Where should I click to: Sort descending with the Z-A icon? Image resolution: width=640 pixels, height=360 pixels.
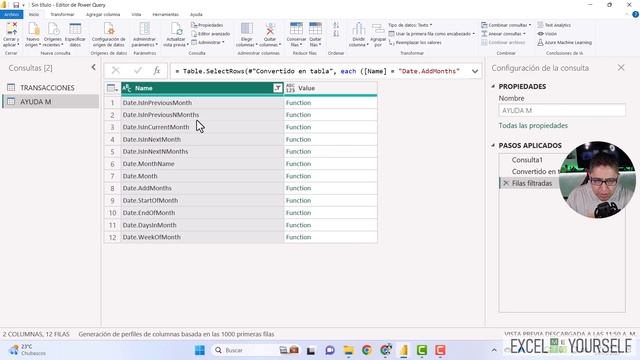(336, 34)
